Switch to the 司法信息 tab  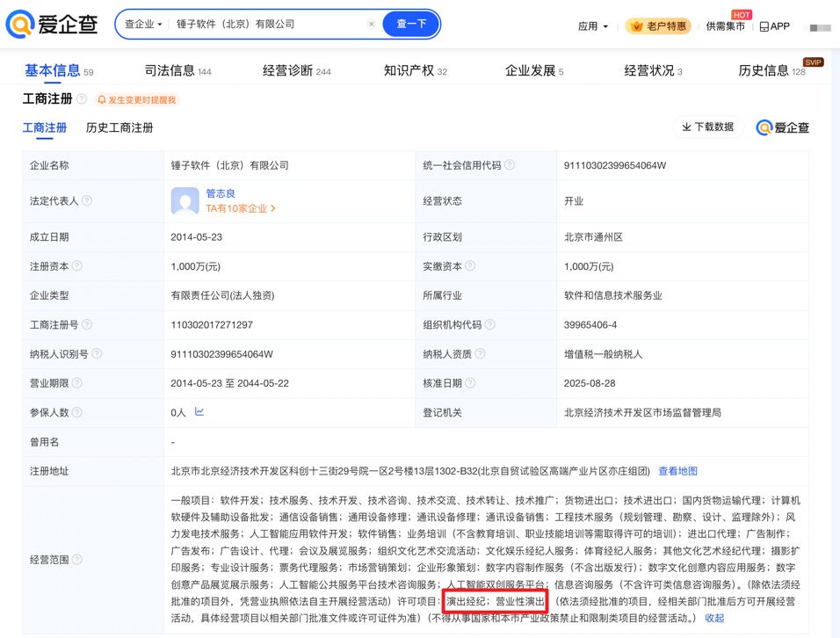coord(177,70)
